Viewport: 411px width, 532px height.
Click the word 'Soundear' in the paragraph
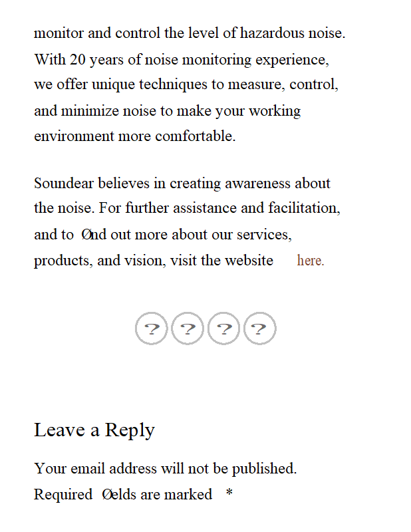click(64, 183)
